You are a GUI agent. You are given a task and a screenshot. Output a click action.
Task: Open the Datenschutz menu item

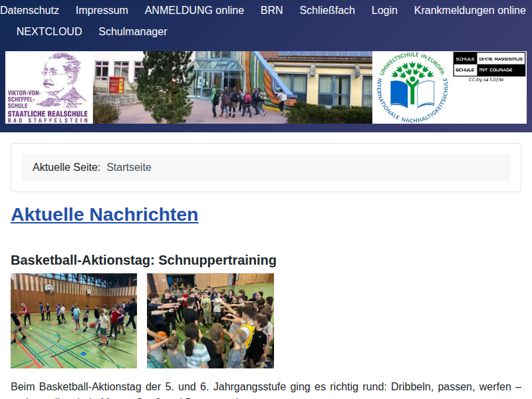(x=29, y=10)
